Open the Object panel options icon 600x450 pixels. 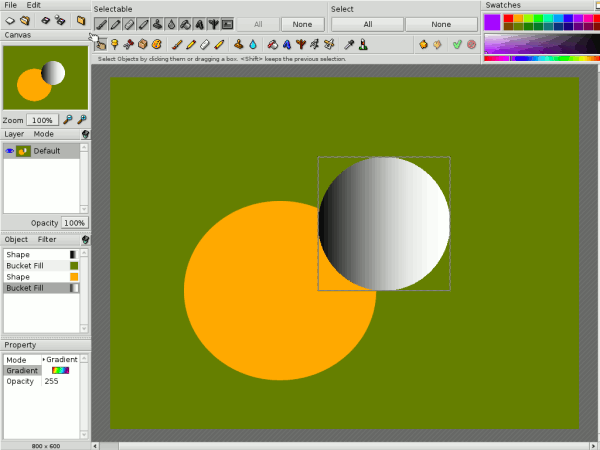pyautogui.click(x=85, y=240)
